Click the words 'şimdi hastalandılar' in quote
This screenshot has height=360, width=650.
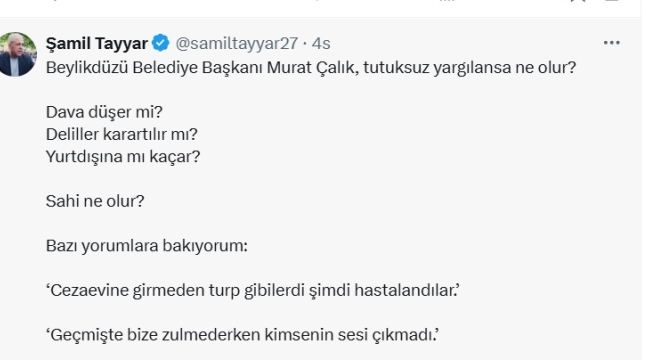(383, 290)
